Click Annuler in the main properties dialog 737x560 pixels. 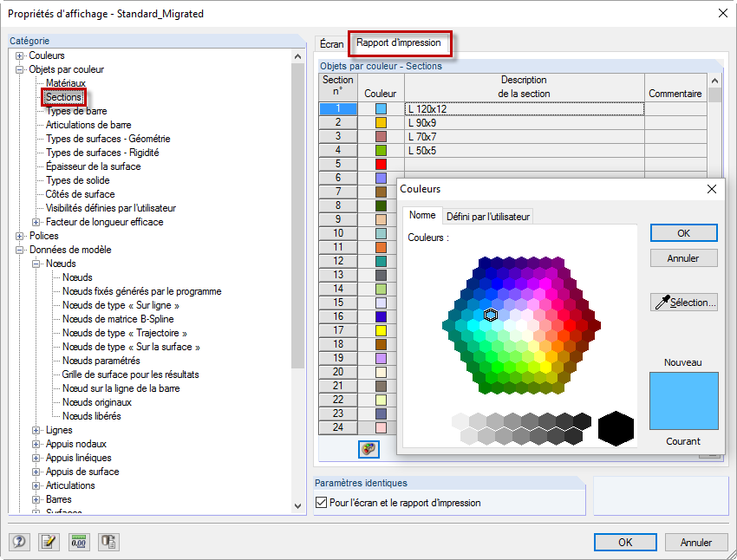point(696,542)
